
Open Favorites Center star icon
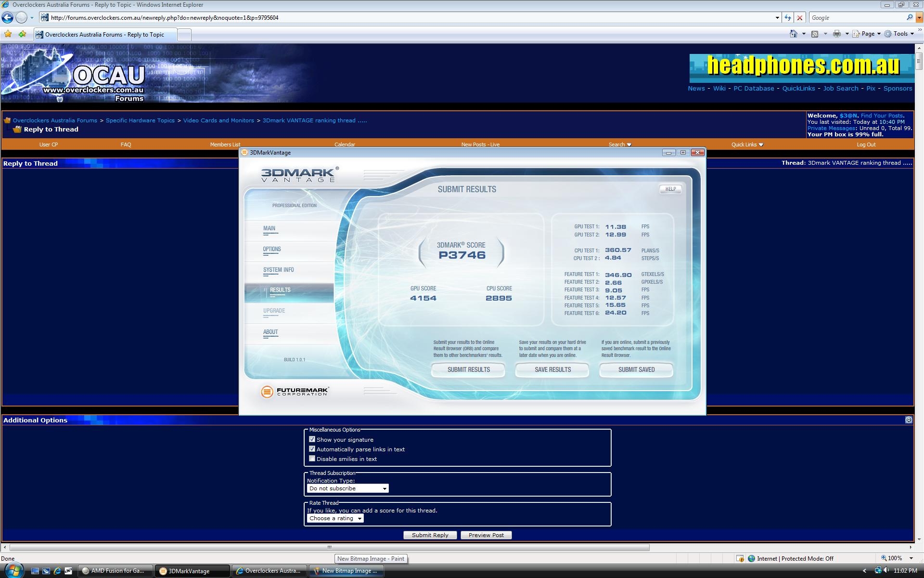click(x=8, y=34)
